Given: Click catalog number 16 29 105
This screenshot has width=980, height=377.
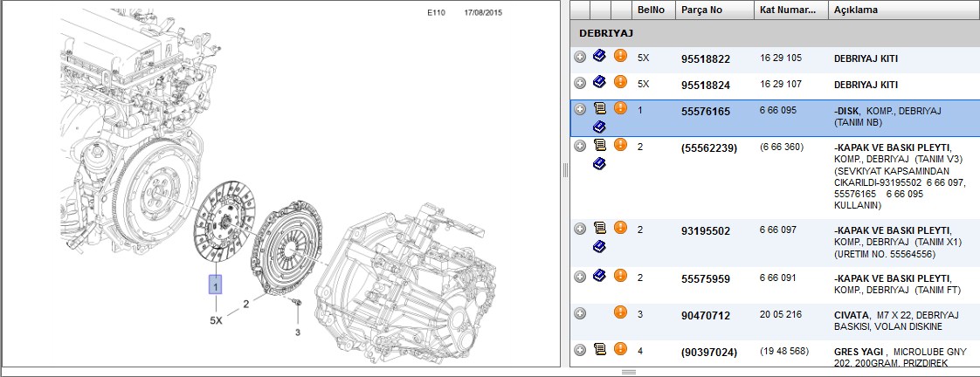Looking at the screenshot, I should [x=781, y=58].
